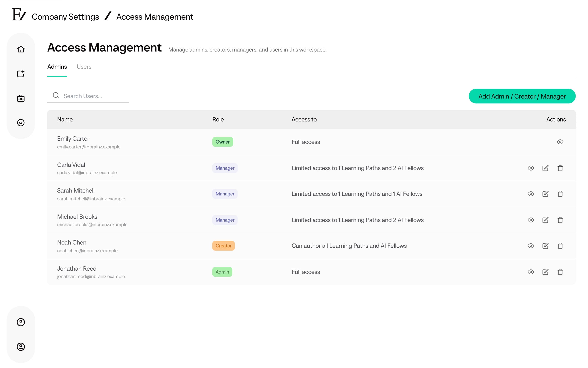Viewport: 588px width, 368px height.
Task: View Sarah Mitchell's details with eye icon
Action: pos(531,194)
